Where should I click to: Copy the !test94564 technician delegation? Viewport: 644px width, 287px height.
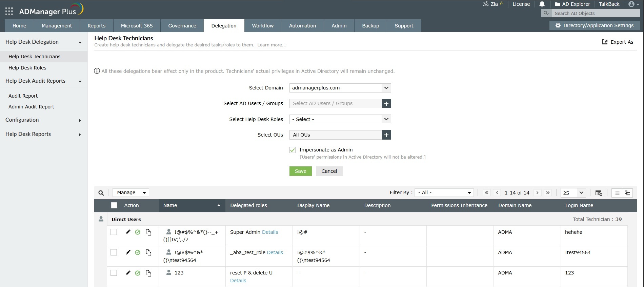148,252
